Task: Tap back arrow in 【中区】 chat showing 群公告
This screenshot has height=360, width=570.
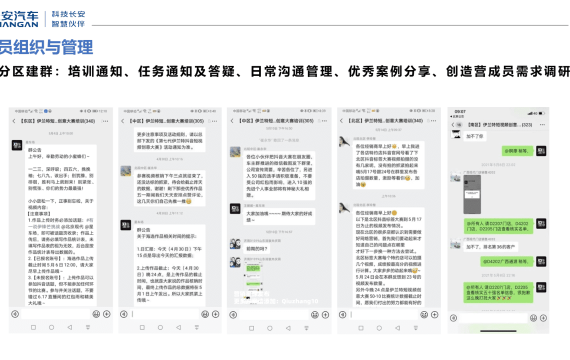Action: (123, 121)
